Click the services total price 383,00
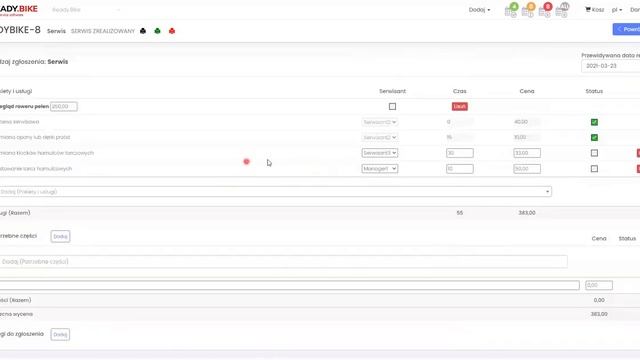This screenshot has width=640, height=360. pyautogui.click(x=527, y=213)
